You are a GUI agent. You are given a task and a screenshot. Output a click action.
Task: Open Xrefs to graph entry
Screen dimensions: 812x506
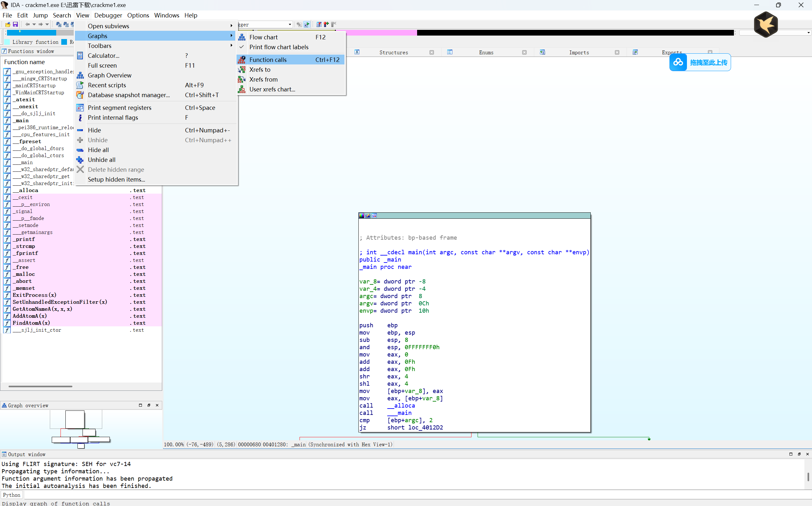pos(260,70)
